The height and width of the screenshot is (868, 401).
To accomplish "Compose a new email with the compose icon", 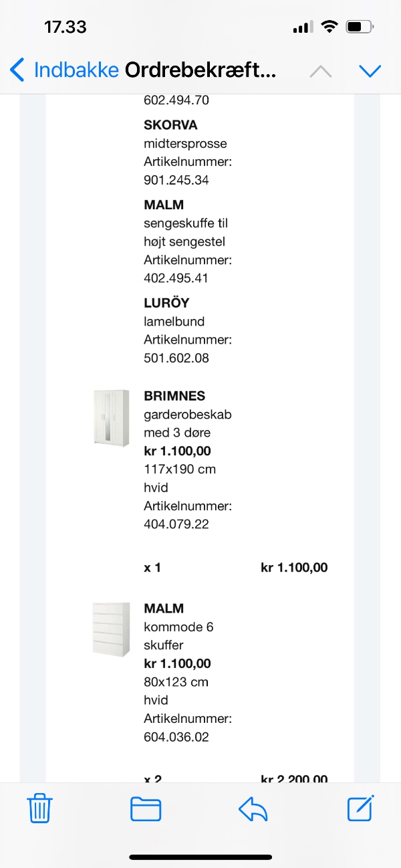I will (360, 808).
